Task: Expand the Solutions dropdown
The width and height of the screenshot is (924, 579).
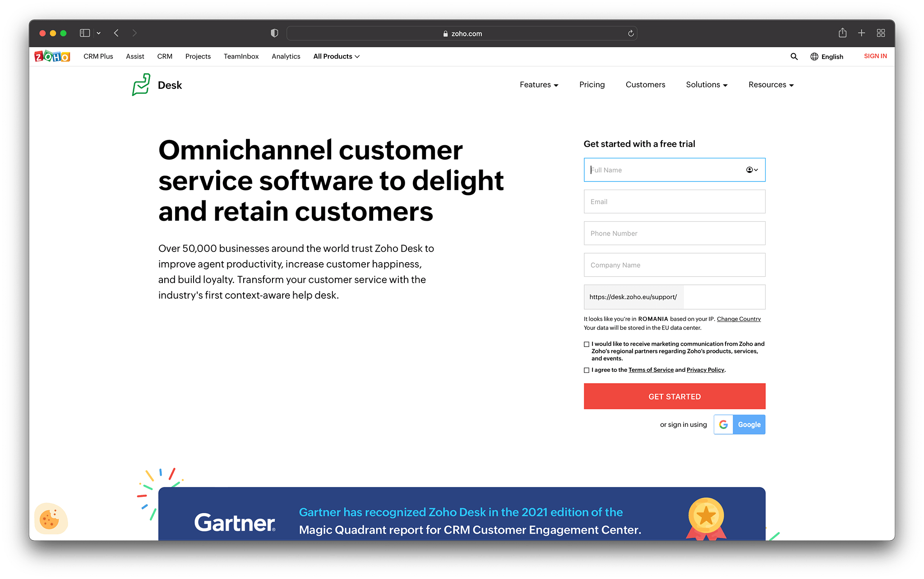Action: tap(706, 85)
